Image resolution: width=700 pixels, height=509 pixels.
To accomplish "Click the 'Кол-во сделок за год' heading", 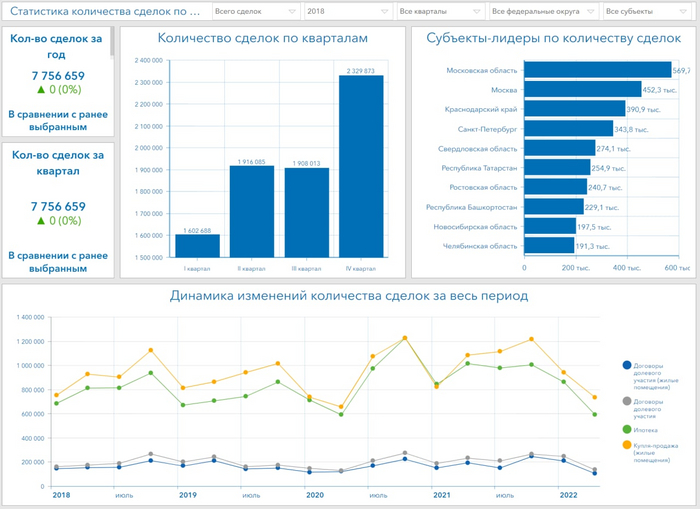I will coord(56,46).
